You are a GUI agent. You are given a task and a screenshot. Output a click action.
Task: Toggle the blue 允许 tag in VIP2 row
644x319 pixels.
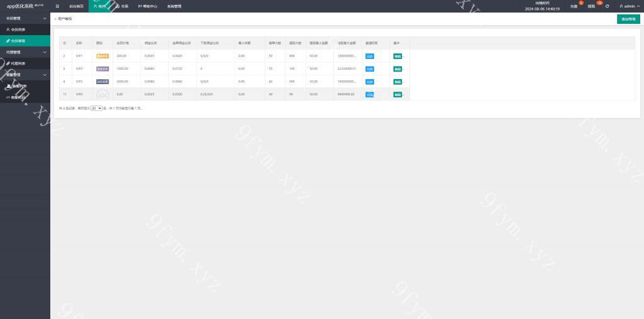click(370, 69)
